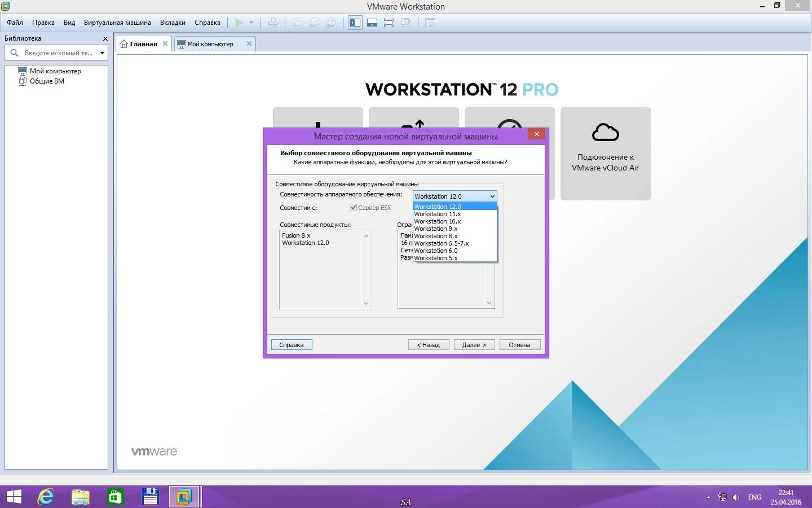The height and width of the screenshot is (508, 812).
Task: Click the volume speaker tray icon
Action: click(x=736, y=497)
